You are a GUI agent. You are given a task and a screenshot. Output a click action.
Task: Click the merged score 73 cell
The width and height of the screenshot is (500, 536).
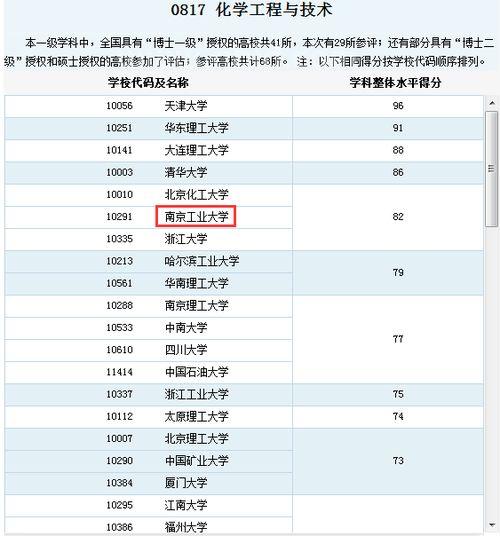click(388, 461)
